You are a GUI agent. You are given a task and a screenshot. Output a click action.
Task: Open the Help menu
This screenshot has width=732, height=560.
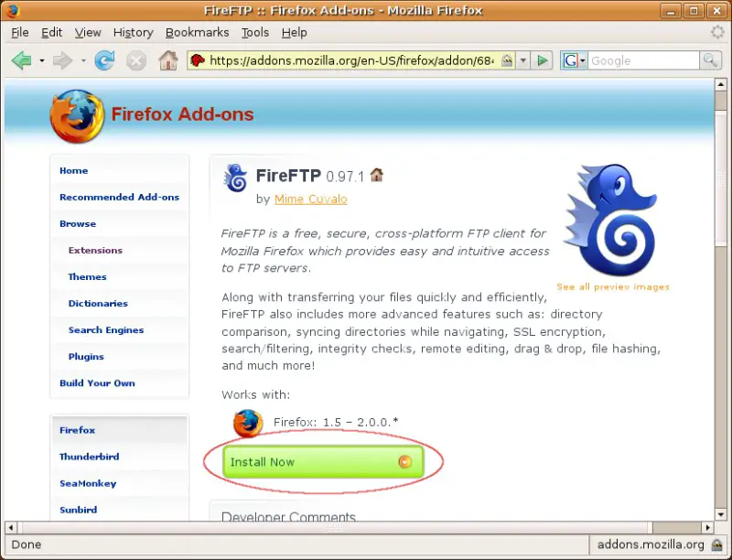click(294, 33)
